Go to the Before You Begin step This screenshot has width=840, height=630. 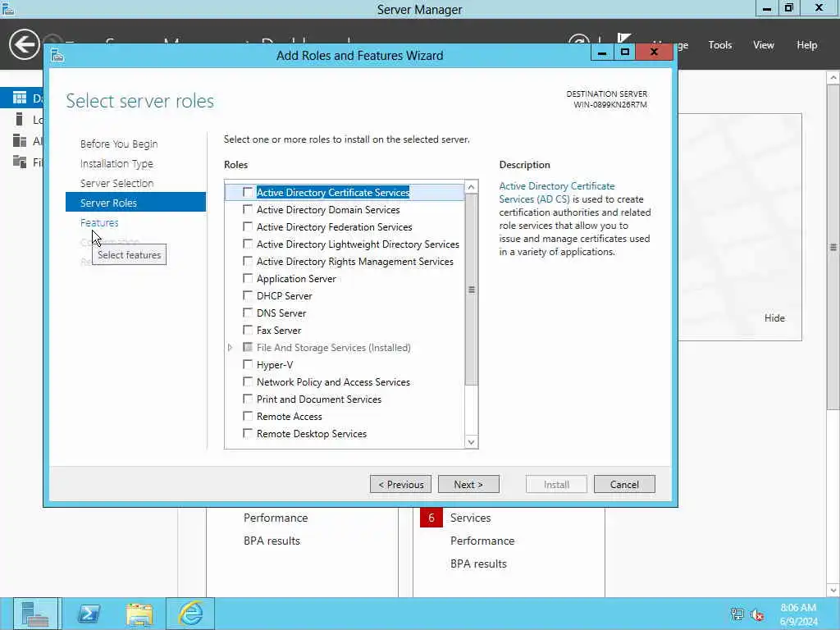[x=119, y=144]
